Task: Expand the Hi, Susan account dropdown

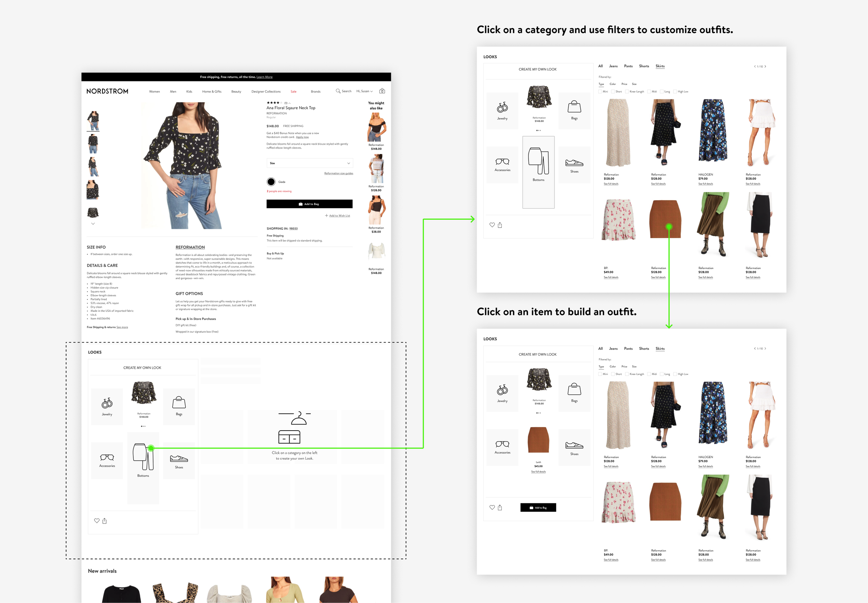Action: pyautogui.click(x=365, y=91)
